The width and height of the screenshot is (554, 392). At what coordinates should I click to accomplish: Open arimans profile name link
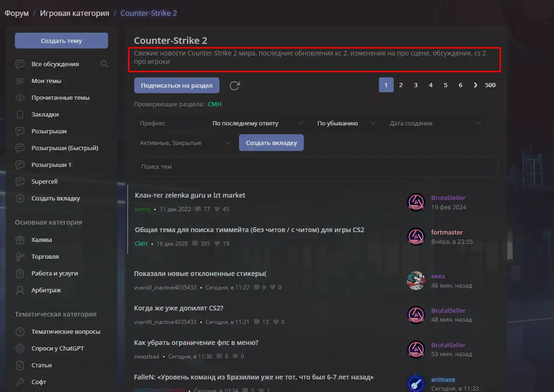pos(443,379)
